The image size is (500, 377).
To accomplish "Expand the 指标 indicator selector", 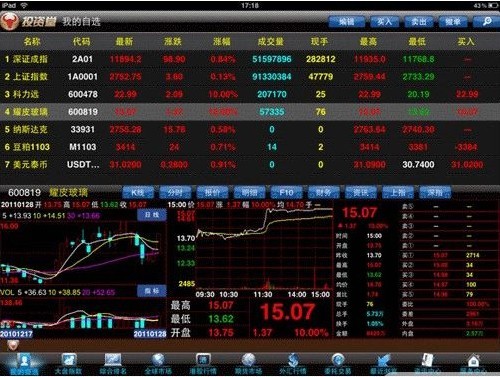I will point(152,291).
